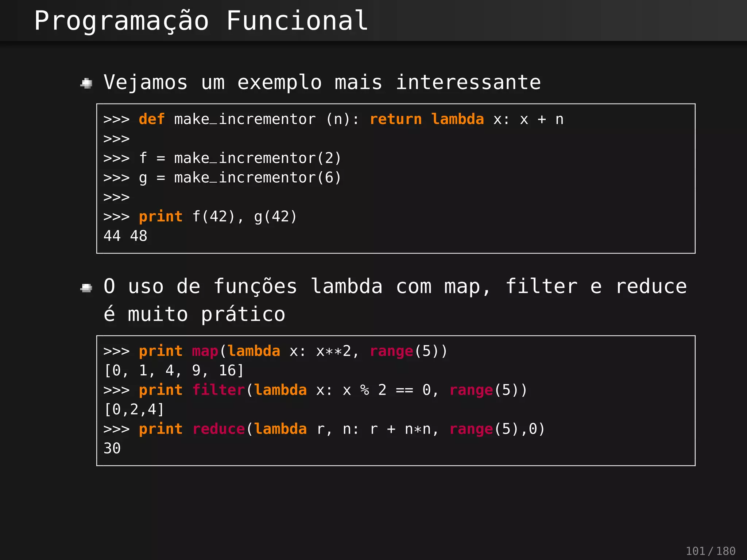Click the bullet icon beside 'O uso de funções'

coord(86,288)
